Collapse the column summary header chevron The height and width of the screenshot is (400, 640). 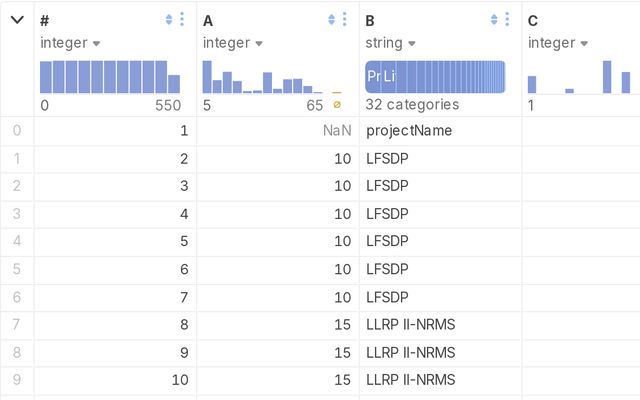(17, 20)
